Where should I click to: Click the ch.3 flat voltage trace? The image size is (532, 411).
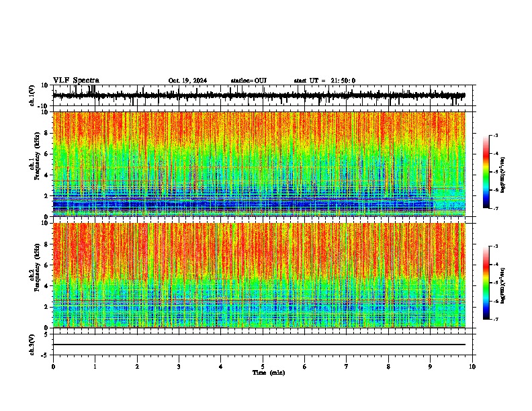point(259,345)
